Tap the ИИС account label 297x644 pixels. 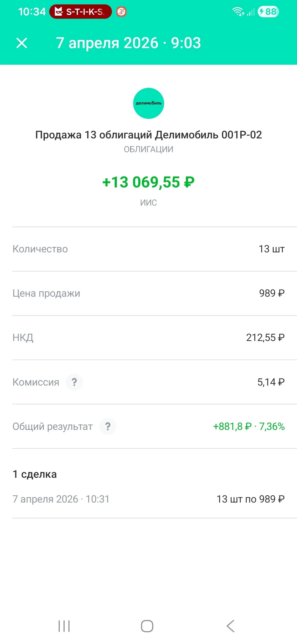pyautogui.click(x=148, y=203)
